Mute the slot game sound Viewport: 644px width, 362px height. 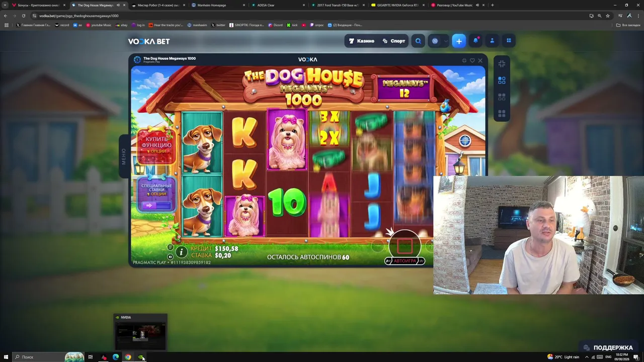click(170, 257)
